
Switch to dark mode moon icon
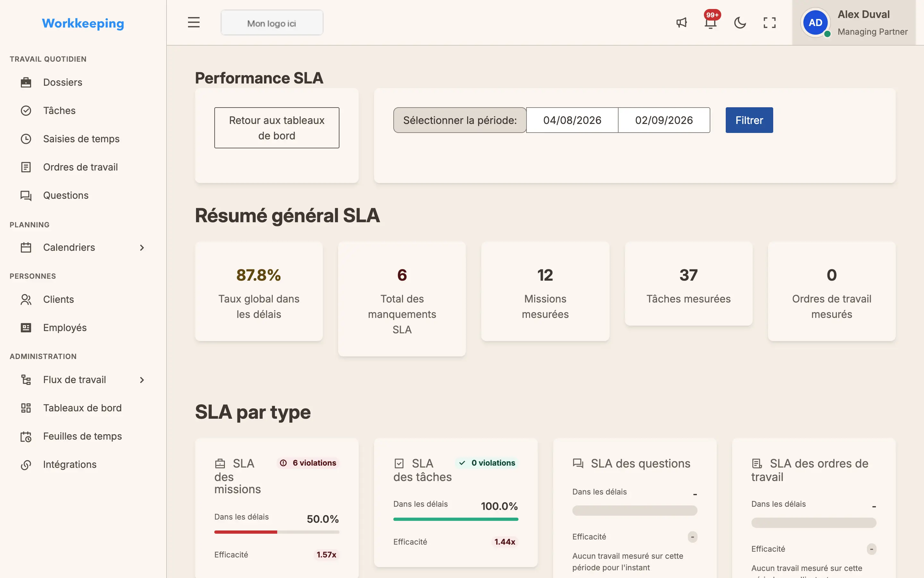(740, 22)
